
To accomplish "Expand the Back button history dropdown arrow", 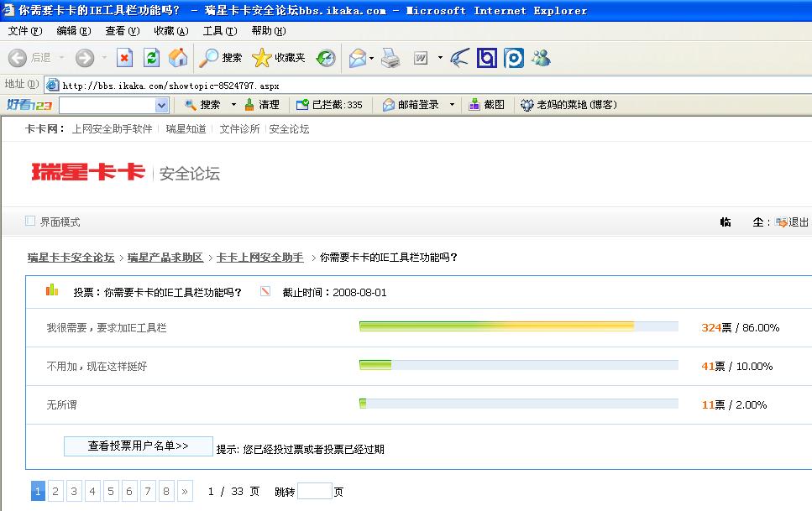I will click(61, 57).
